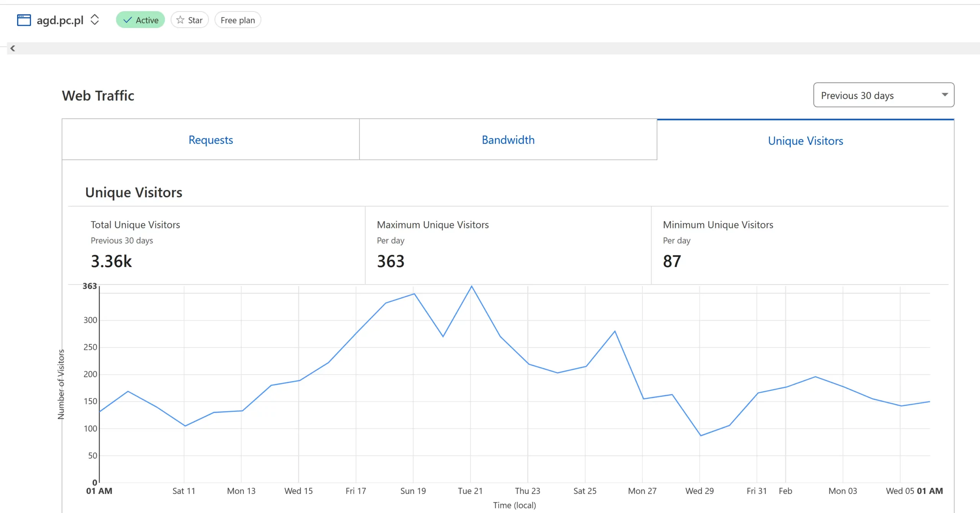The width and height of the screenshot is (980, 513).
Task: Collapse sidebar with left chevron arrow
Action: tap(13, 48)
